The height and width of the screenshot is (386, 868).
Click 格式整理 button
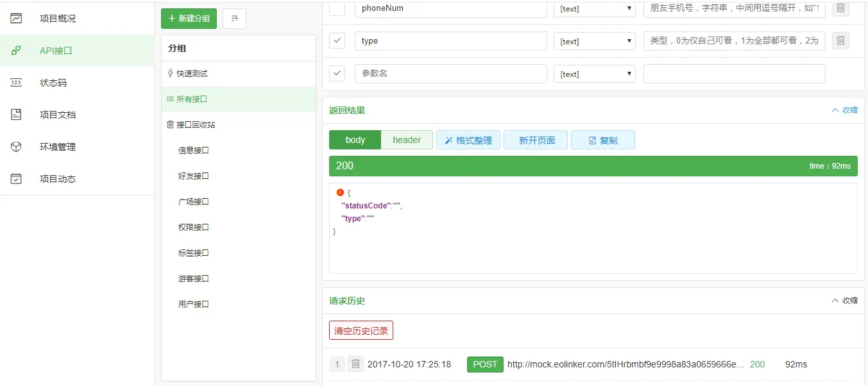[x=468, y=140]
